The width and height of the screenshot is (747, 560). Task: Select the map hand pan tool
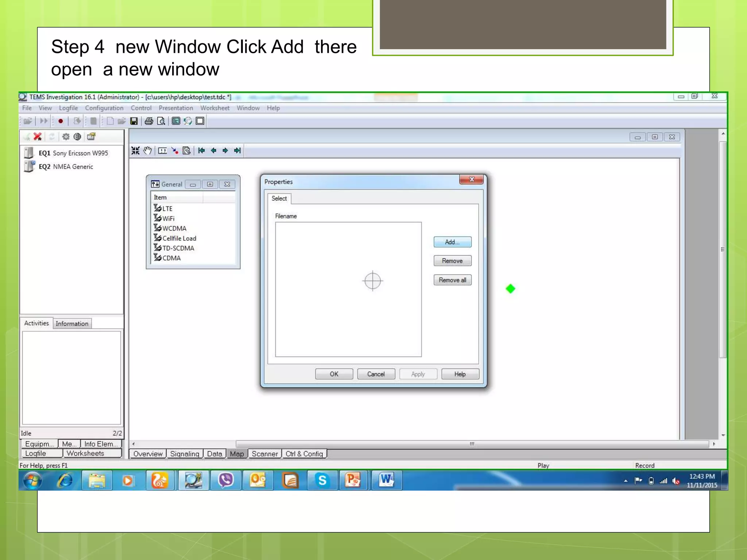147,151
